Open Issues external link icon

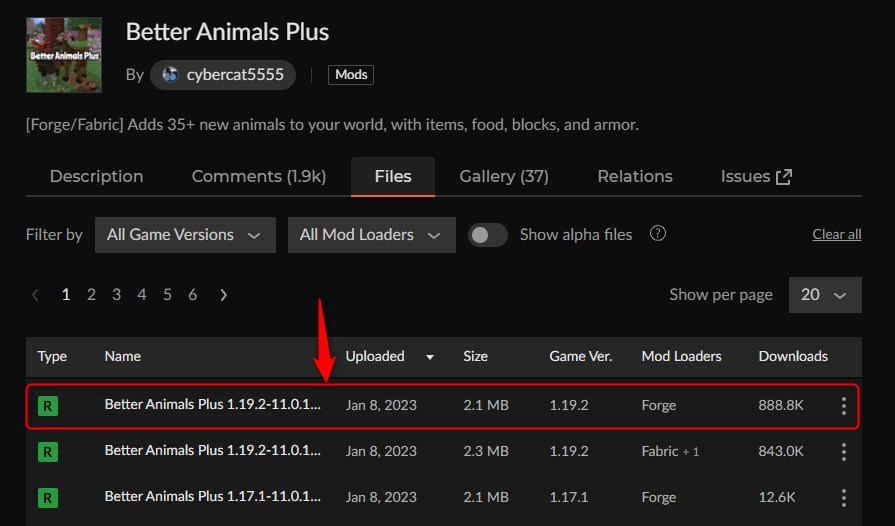pos(784,177)
